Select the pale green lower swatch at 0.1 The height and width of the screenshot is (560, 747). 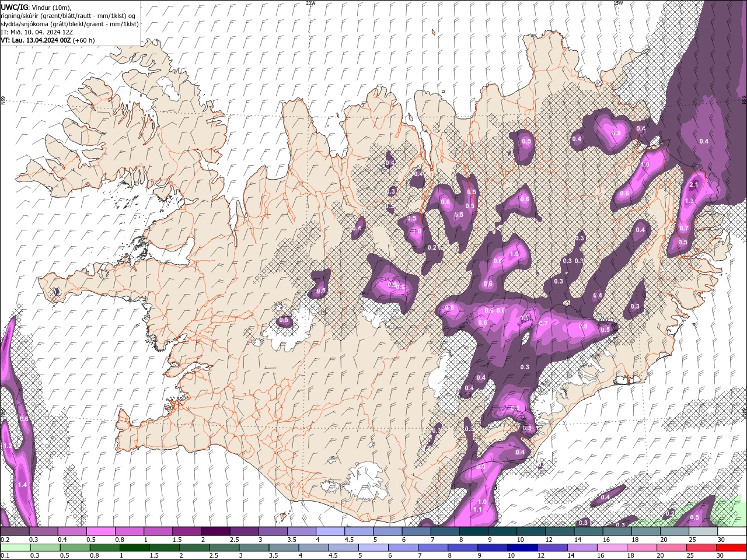(x=16, y=548)
